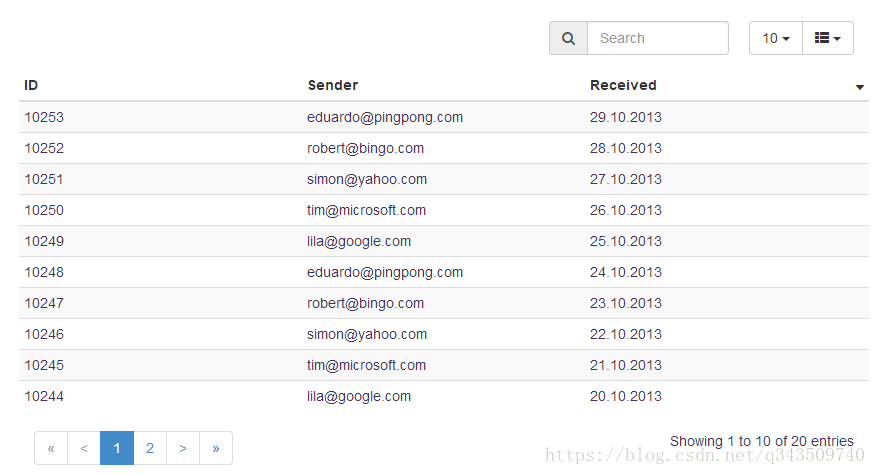Go to previous page with < button
The height and width of the screenshot is (475, 876).
click(84, 448)
